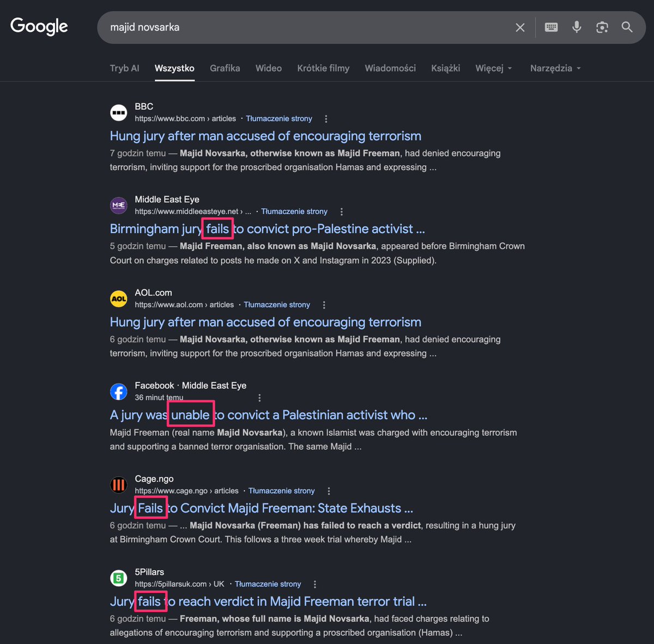Select the Wszystko tab
Screen dimensions: 654x644
point(174,68)
